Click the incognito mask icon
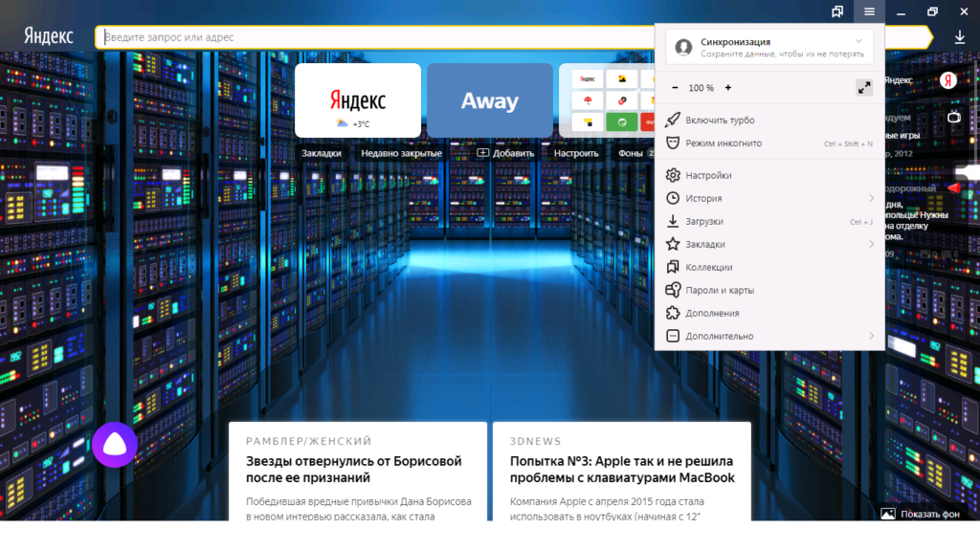Image resolution: width=980 pixels, height=551 pixels. (673, 143)
